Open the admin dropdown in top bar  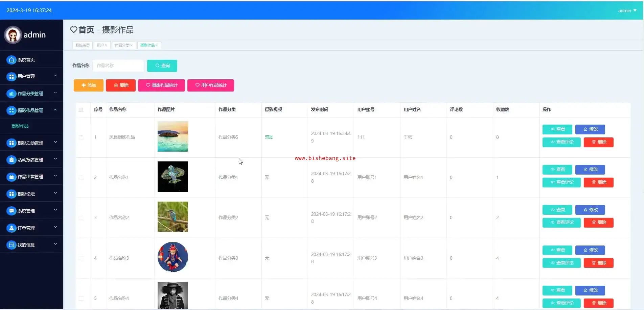tap(627, 10)
